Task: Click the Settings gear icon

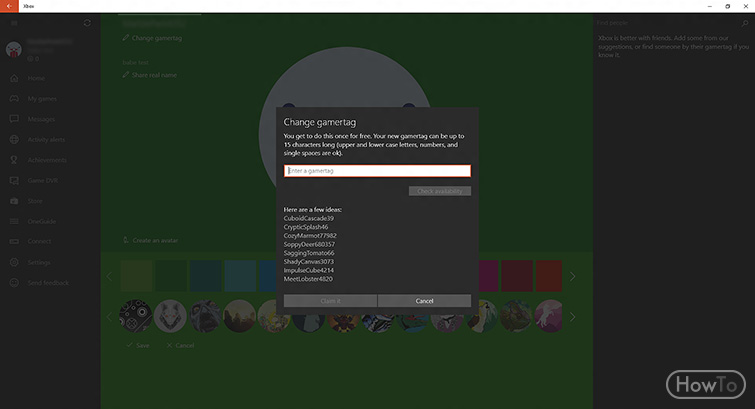Action: [14, 262]
